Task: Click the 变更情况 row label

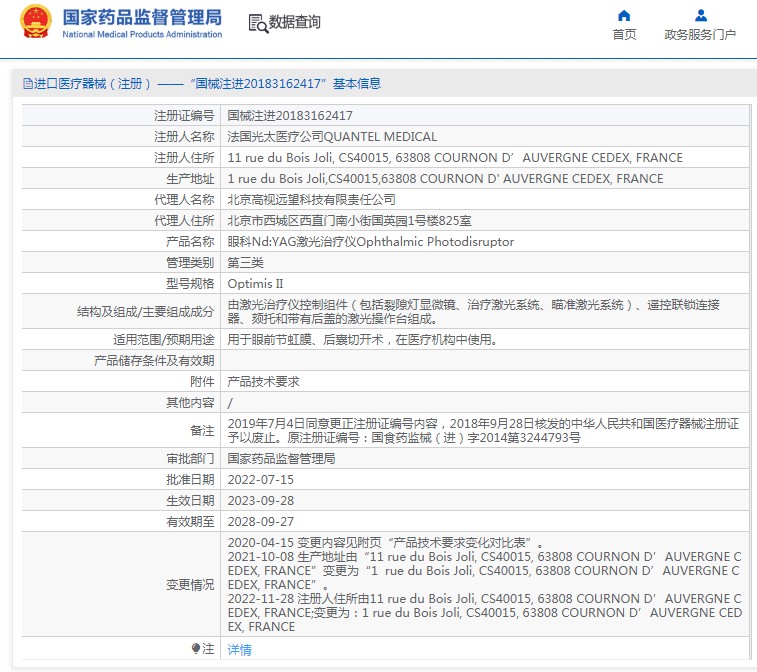Action: click(190, 585)
